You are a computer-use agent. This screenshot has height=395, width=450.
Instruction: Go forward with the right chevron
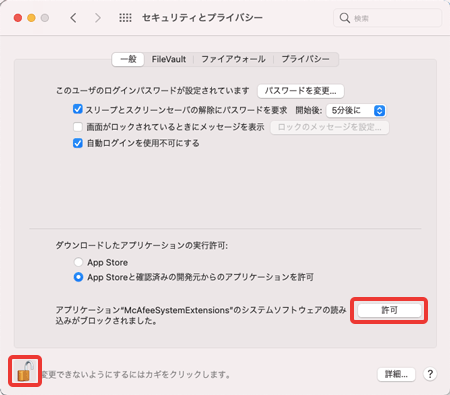[x=97, y=18]
